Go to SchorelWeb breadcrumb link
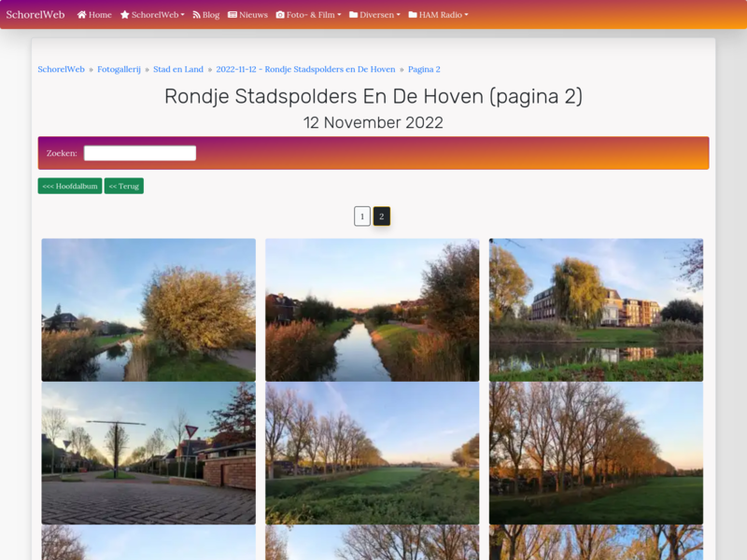This screenshot has height=560, width=747. point(61,69)
